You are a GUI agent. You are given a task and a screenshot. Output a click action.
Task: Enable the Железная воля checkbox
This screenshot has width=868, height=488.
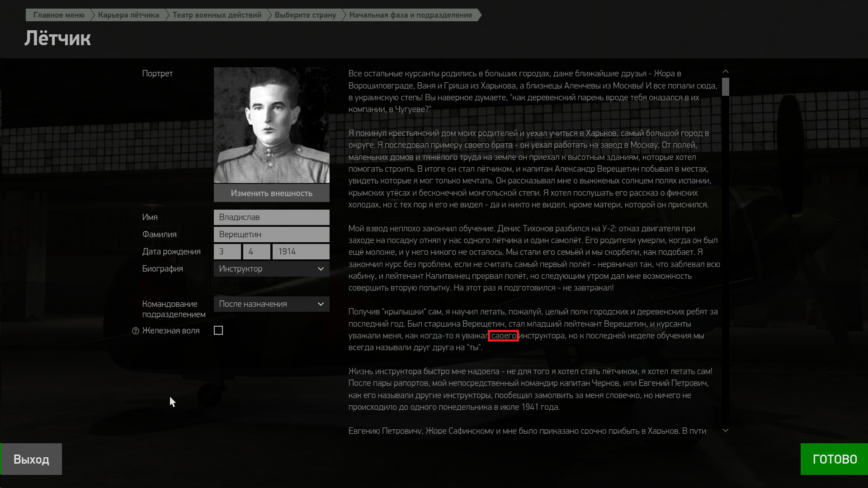[x=218, y=331]
